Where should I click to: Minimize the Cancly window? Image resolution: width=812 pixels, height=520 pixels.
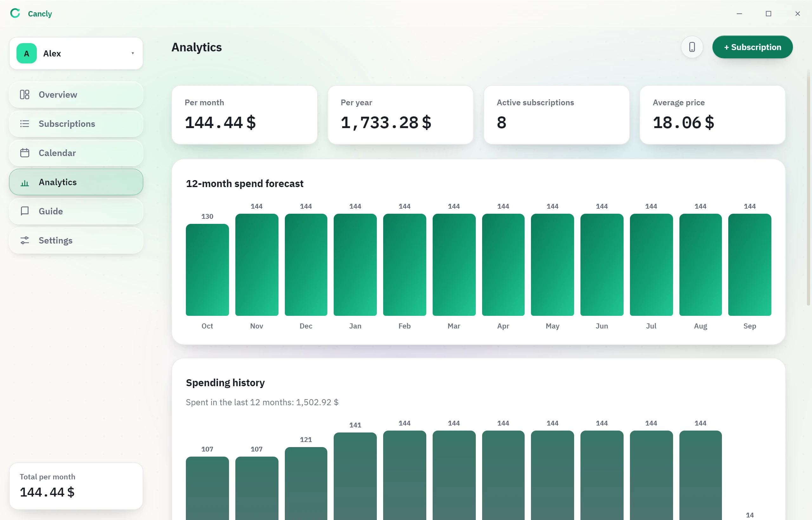(x=739, y=14)
